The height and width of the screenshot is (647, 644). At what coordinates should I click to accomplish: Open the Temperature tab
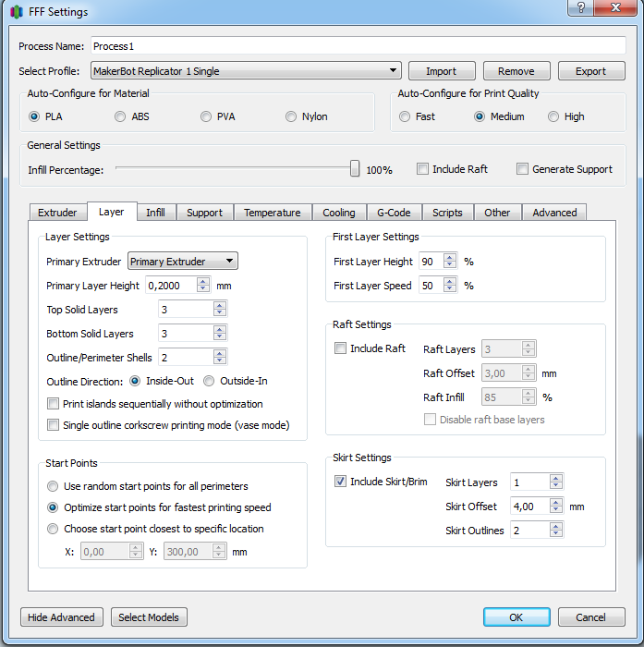(272, 213)
